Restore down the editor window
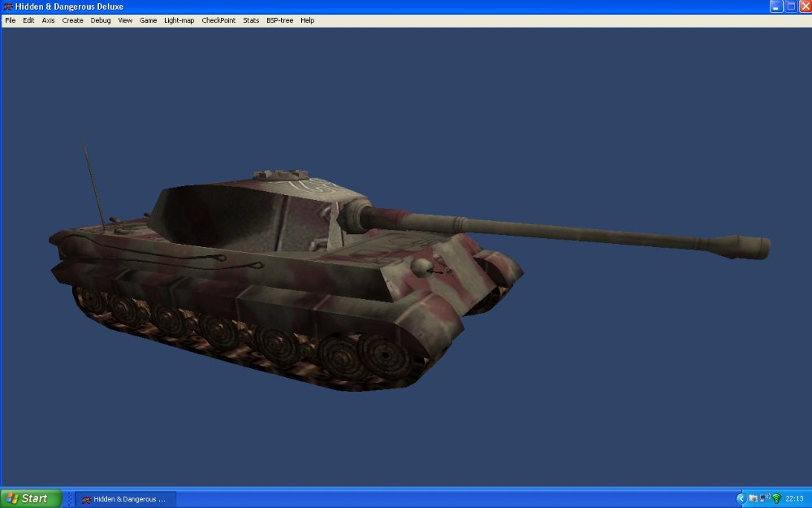This screenshot has width=812, height=508. point(791,7)
